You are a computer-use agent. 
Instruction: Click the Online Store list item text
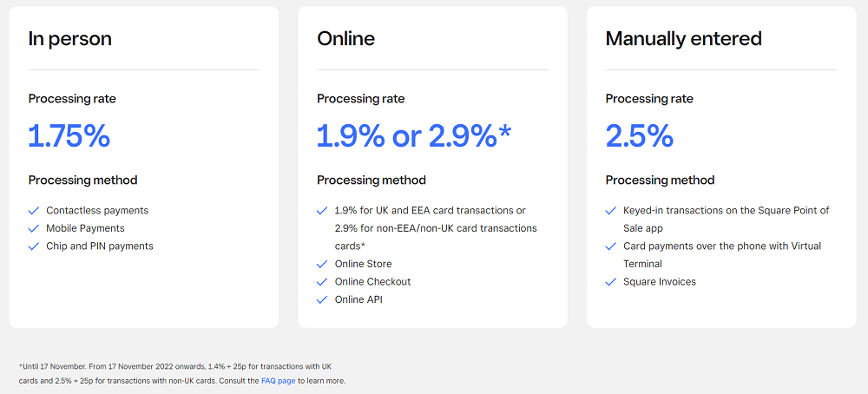[x=363, y=264]
